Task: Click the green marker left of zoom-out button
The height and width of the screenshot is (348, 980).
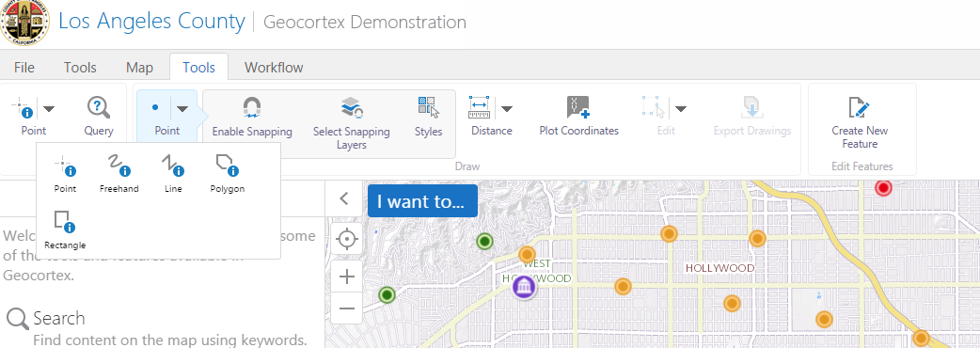Action: pyautogui.click(x=387, y=295)
